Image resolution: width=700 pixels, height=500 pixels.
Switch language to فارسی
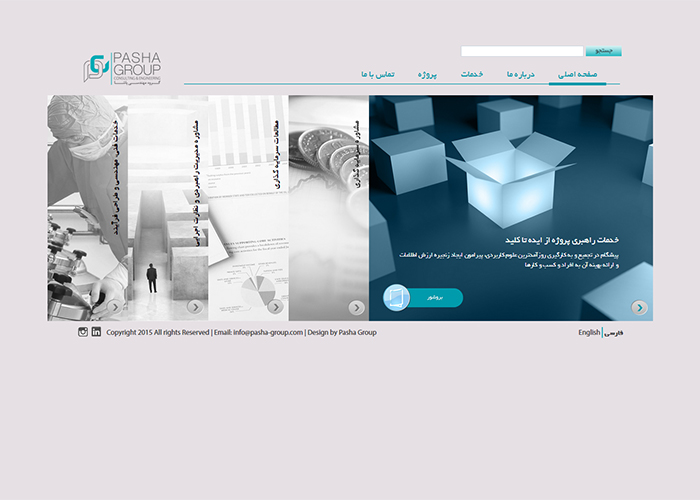614,333
